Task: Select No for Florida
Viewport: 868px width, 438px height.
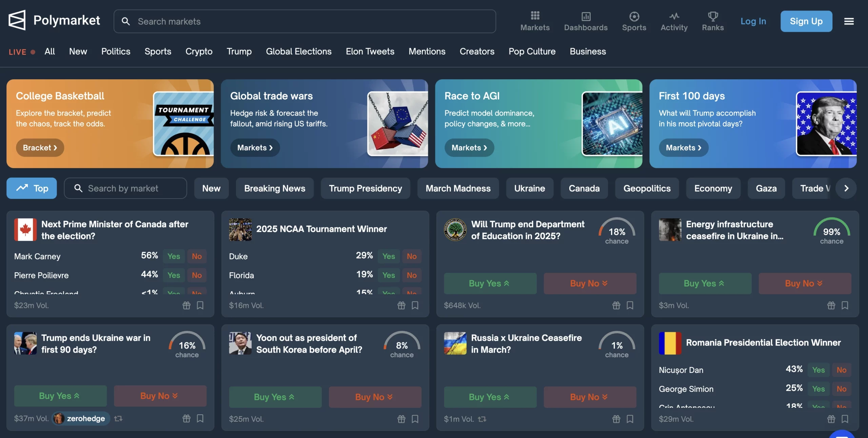Action: point(412,275)
